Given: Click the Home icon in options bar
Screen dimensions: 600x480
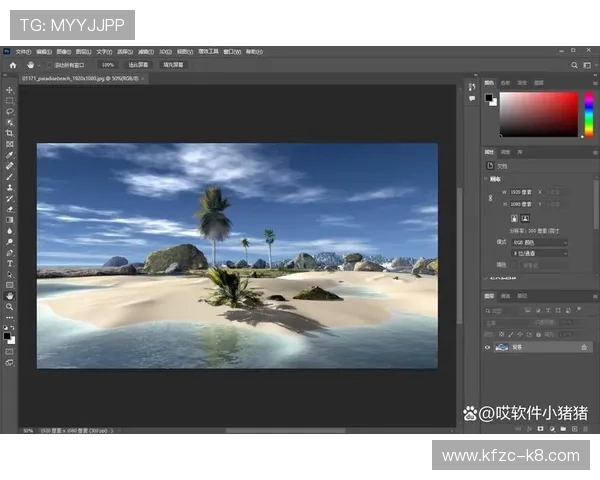Looking at the screenshot, I should point(12,64).
